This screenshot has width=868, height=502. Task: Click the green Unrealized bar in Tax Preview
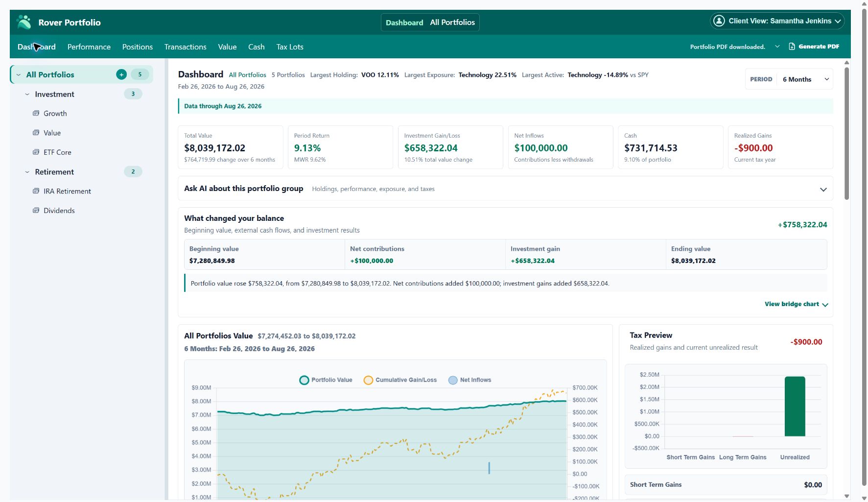795,406
